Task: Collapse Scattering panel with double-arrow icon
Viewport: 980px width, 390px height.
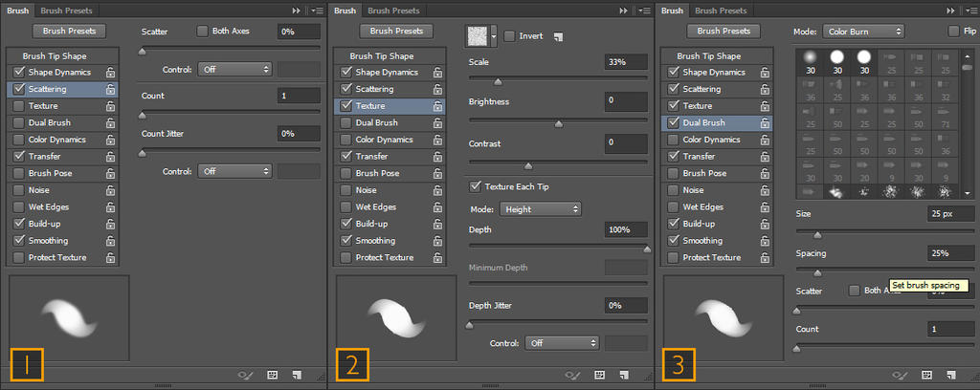Action: 297,11
